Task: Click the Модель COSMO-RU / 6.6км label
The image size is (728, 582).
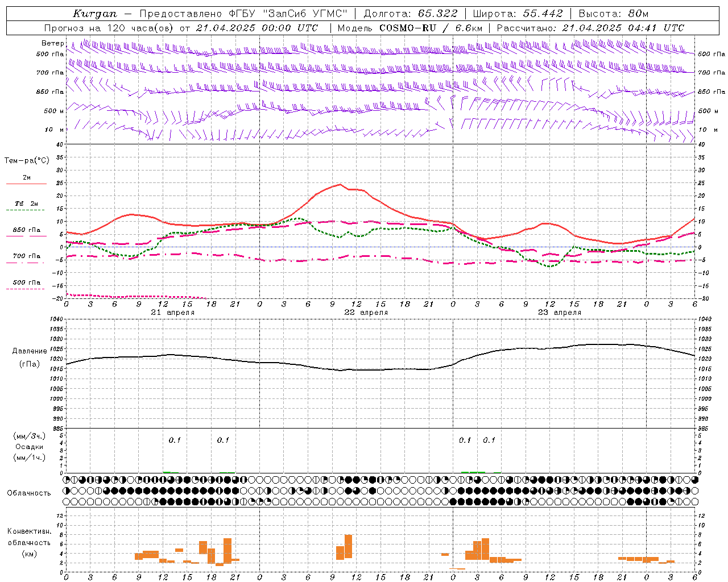Action: (x=409, y=28)
